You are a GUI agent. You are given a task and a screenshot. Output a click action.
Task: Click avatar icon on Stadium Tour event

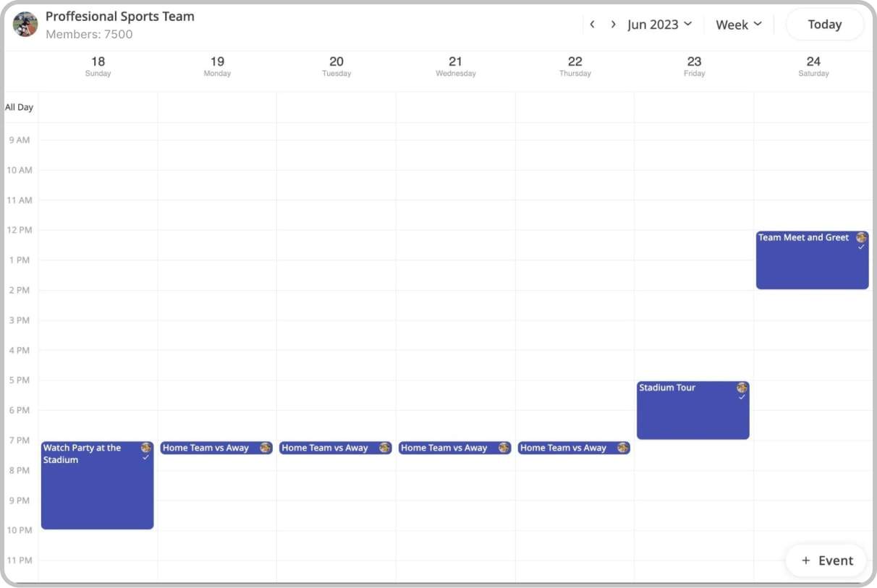pyautogui.click(x=742, y=388)
